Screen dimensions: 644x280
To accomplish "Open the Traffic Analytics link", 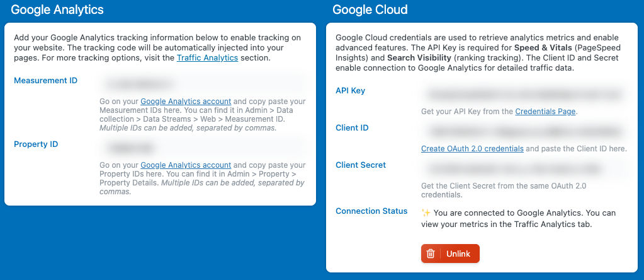I will (x=207, y=57).
